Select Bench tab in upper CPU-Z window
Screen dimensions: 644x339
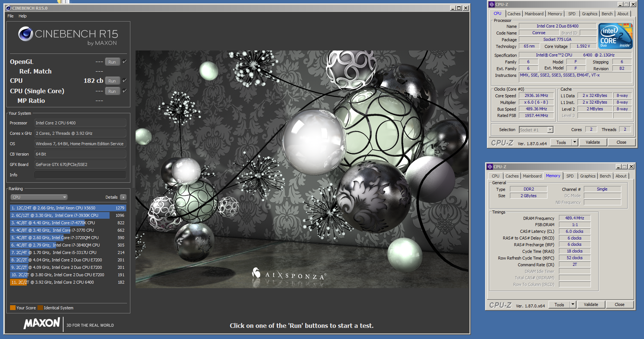click(607, 14)
